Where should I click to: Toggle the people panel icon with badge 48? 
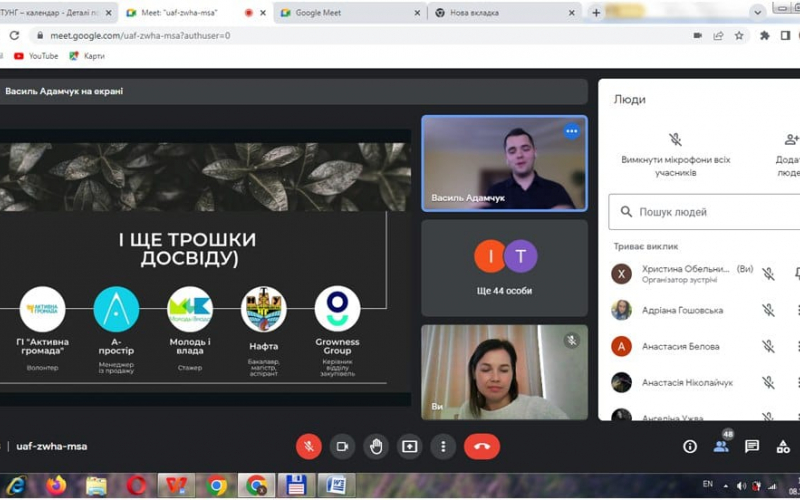click(721, 446)
